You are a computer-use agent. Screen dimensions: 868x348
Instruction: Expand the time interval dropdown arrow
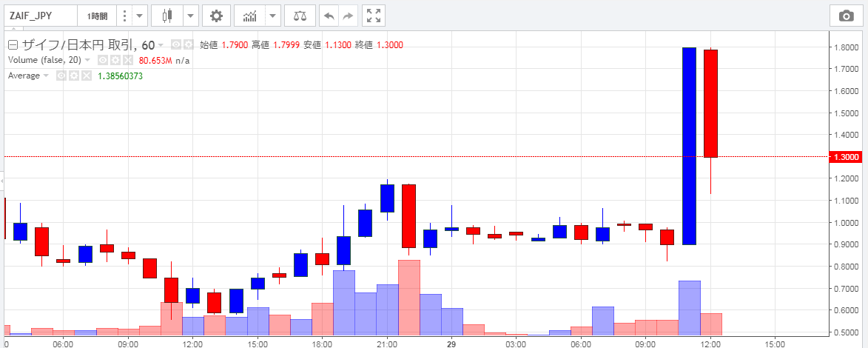point(140,16)
